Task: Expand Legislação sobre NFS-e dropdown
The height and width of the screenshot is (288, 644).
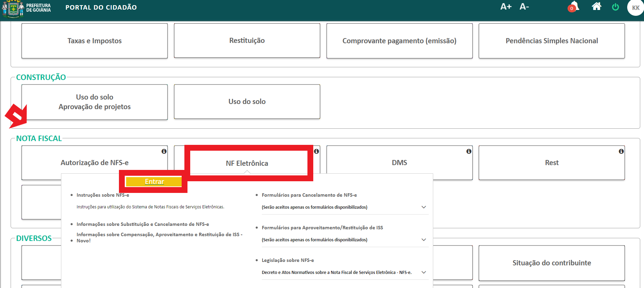Action: pyautogui.click(x=424, y=272)
